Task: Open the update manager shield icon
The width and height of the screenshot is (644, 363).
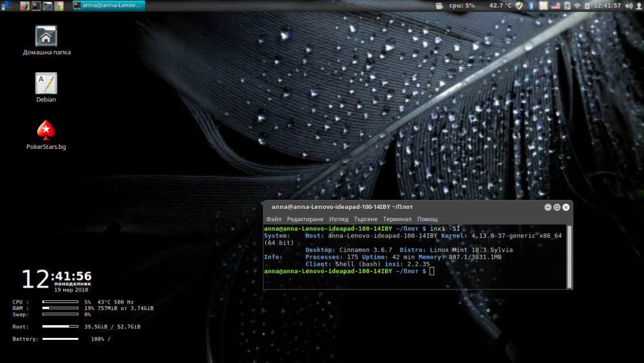Action: 519,6
